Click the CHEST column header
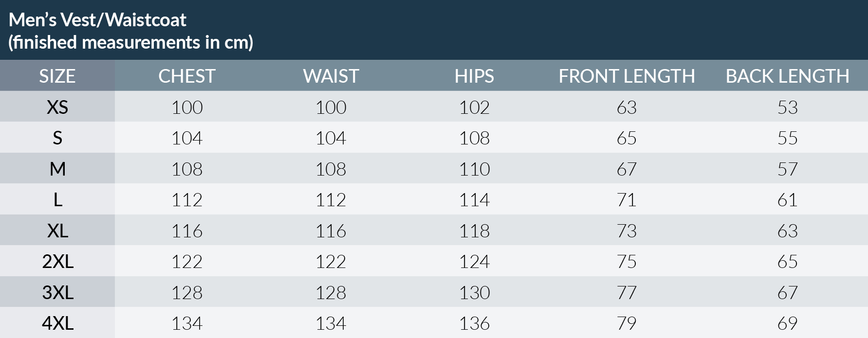The image size is (868, 338). click(x=187, y=76)
